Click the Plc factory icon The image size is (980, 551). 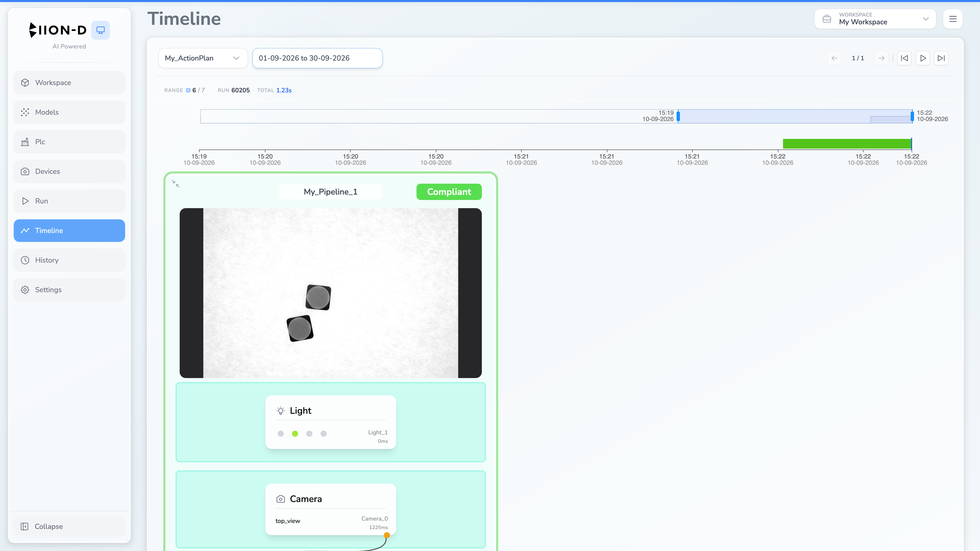click(25, 142)
